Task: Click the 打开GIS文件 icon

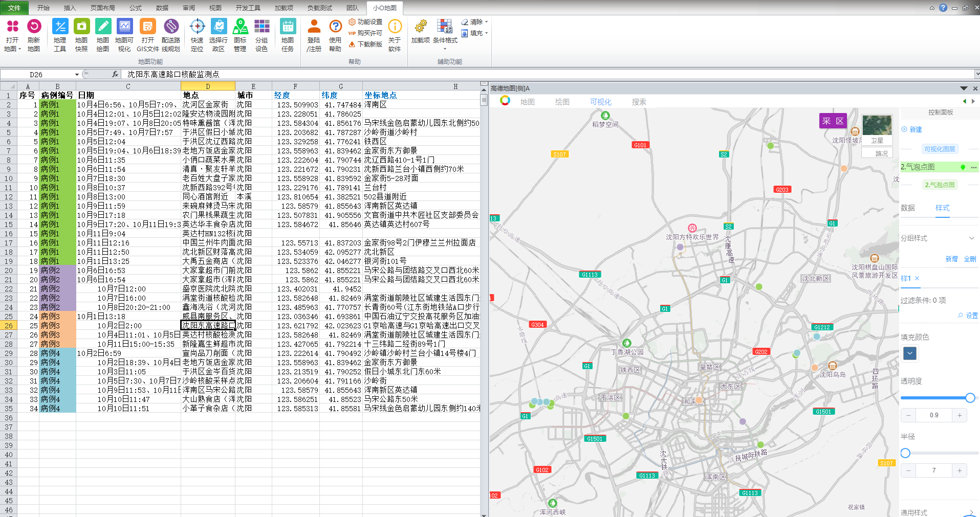Action: tap(148, 35)
